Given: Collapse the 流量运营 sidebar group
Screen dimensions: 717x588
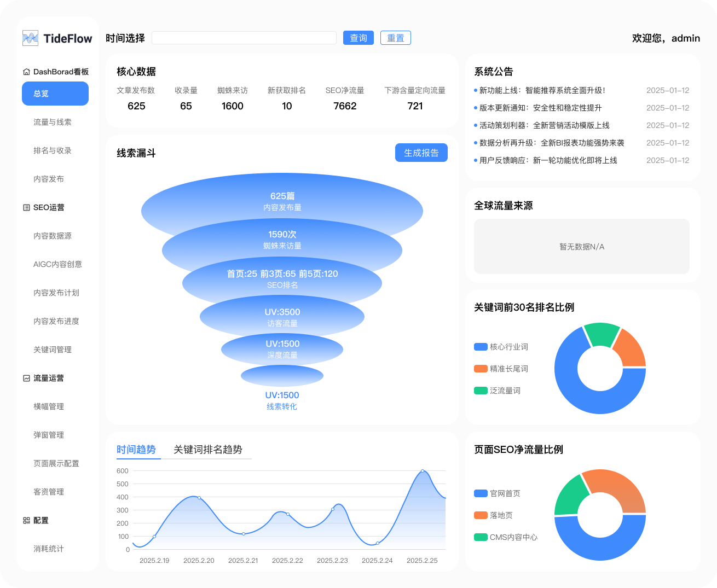Looking at the screenshot, I should [x=44, y=378].
